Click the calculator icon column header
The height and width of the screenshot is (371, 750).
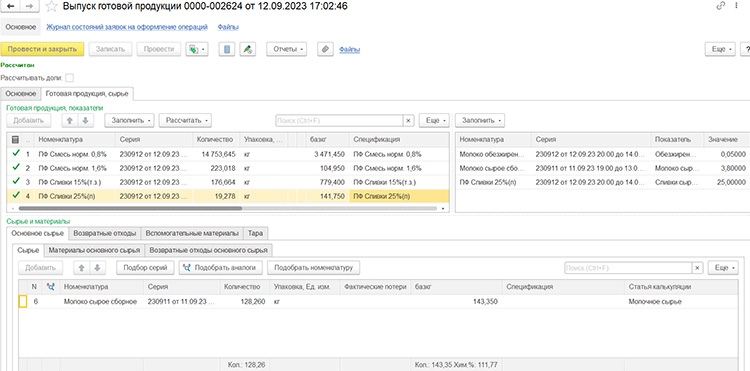click(x=15, y=140)
